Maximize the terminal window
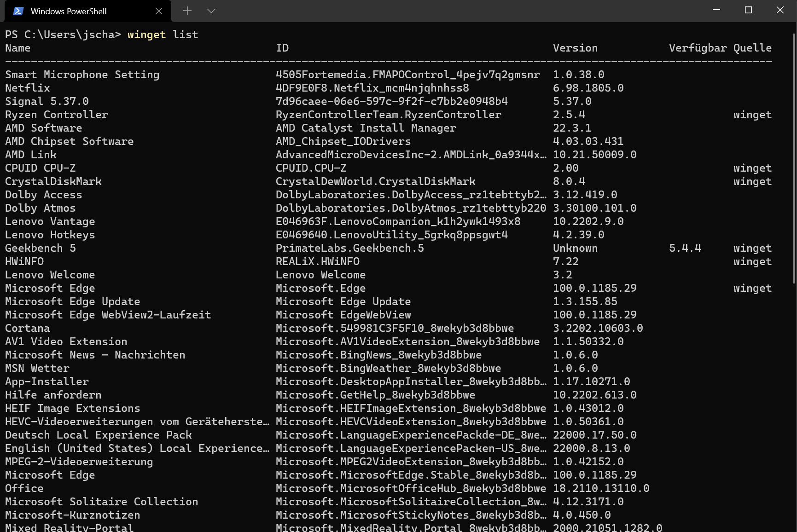797x532 pixels. (x=748, y=10)
